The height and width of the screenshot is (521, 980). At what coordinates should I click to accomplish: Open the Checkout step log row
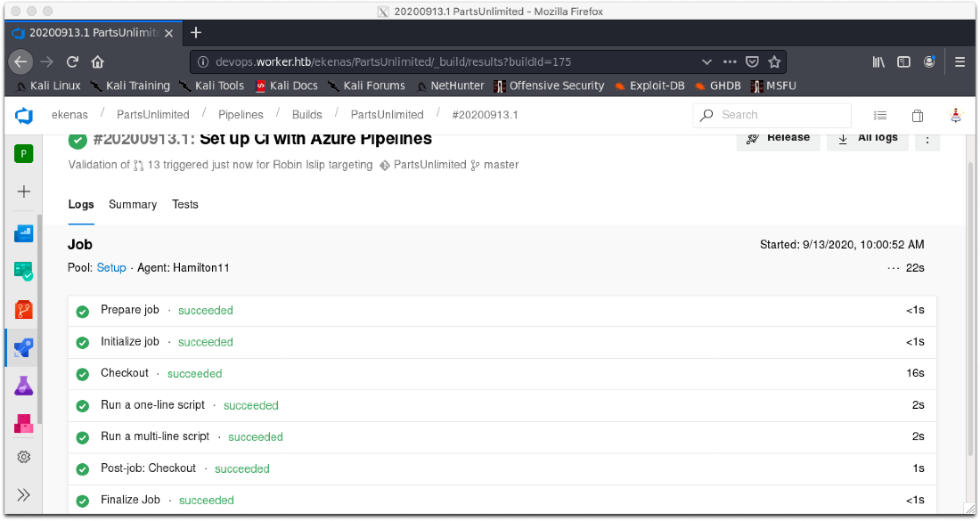502,373
